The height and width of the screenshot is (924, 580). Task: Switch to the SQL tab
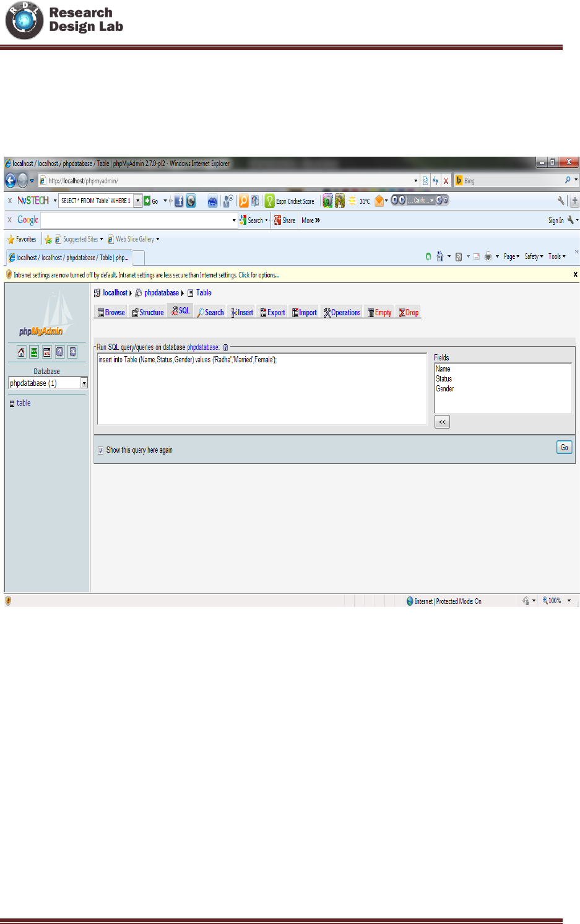[x=180, y=311]
